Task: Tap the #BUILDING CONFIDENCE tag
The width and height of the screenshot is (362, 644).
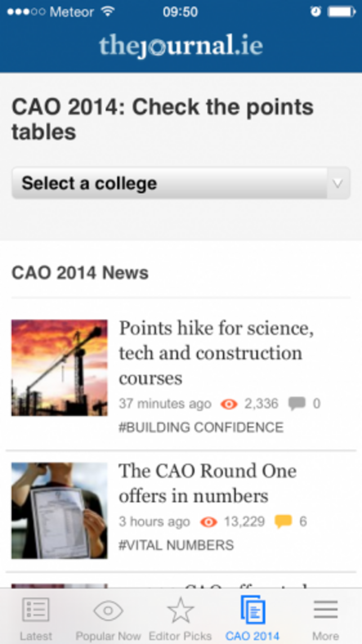Action: (201, 427)
